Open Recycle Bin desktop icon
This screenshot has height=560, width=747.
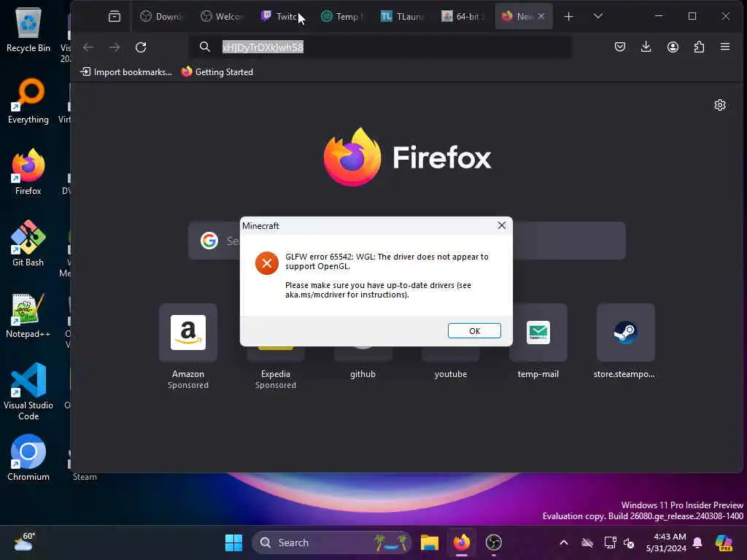click(28, 29)
